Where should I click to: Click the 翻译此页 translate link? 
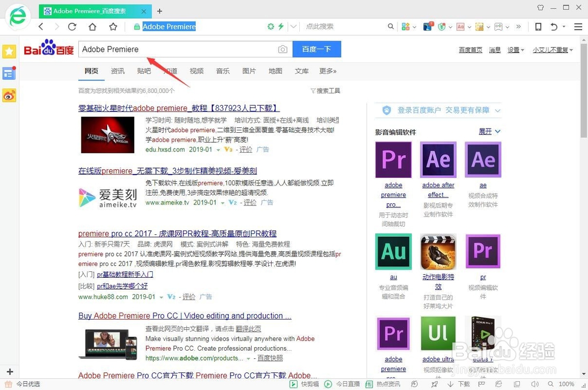click(x=248, y=329)
